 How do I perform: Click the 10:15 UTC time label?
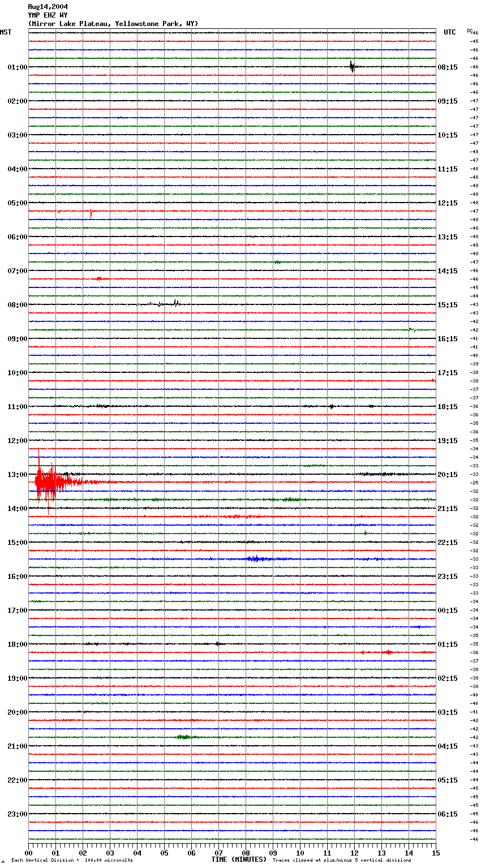[x=448, y=135]
